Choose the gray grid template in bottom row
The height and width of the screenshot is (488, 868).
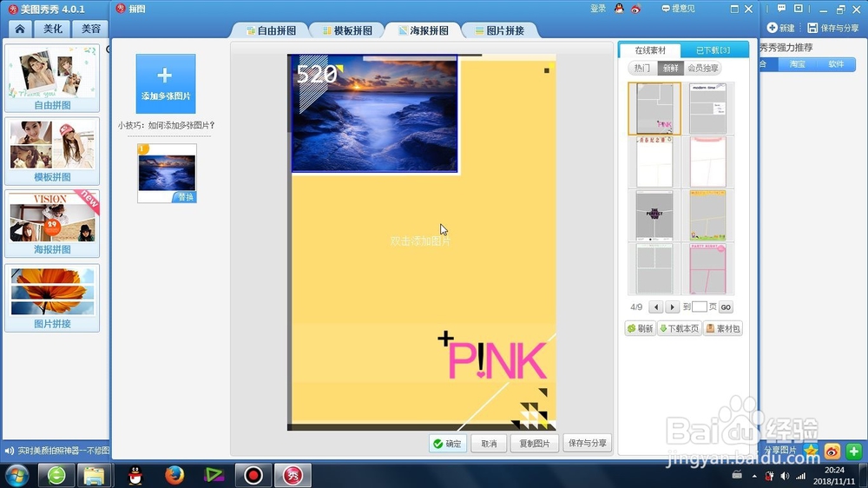[x=654, y=268]
